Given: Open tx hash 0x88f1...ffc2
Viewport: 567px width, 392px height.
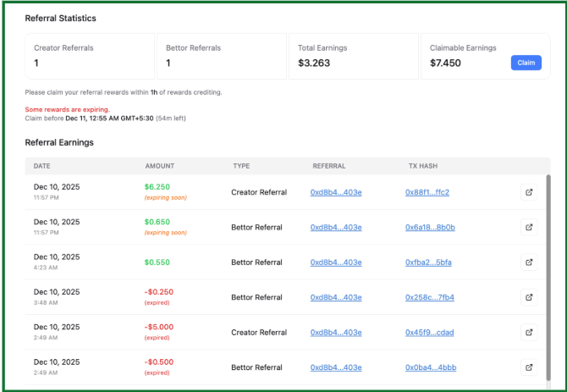Looking at the screenshot, I should coord(427,192).
